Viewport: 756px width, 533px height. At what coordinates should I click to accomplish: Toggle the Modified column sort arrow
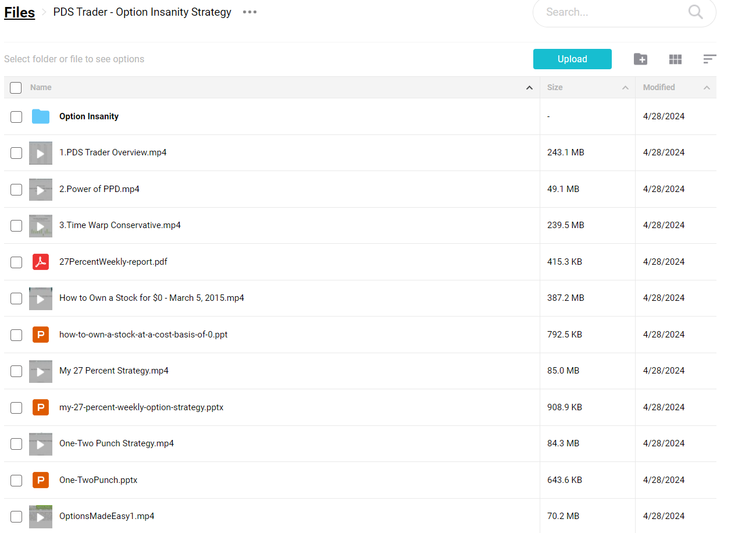(x=707, y=88)
